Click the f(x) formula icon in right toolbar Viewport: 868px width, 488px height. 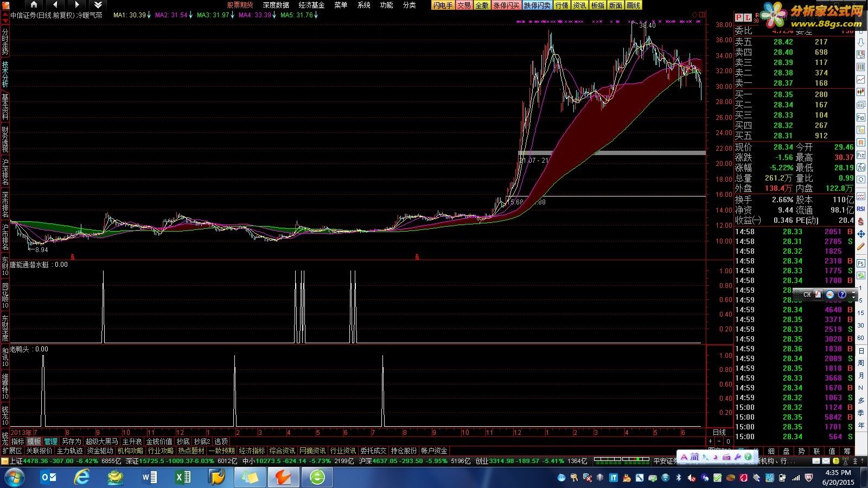861,168
